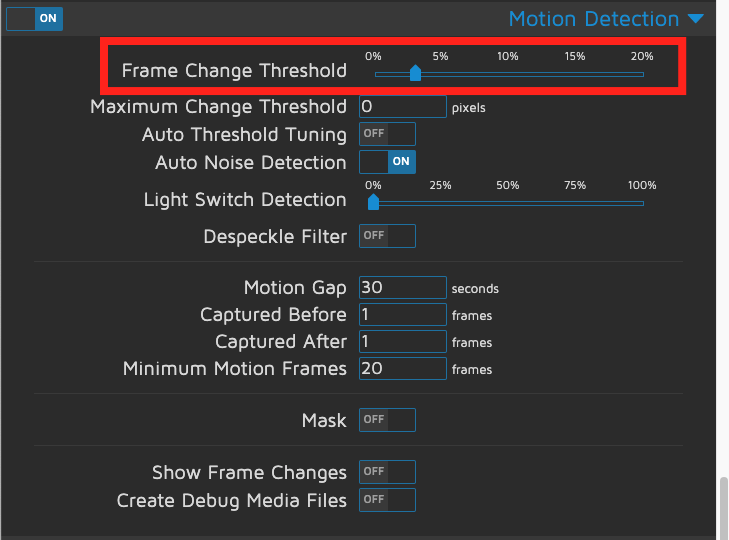Set Light Switch Detection at 50% mark
The height and width of the screenshot is (540, 729).
[508, 203]
